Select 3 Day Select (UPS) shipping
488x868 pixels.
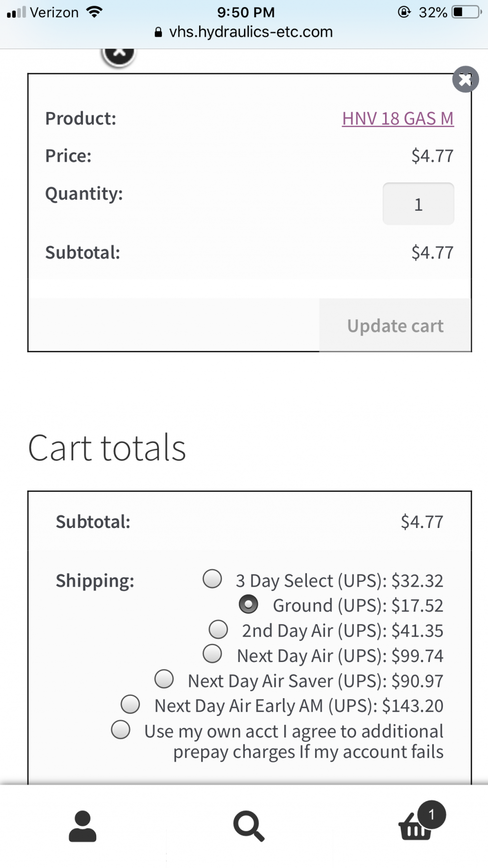(212, 579)
